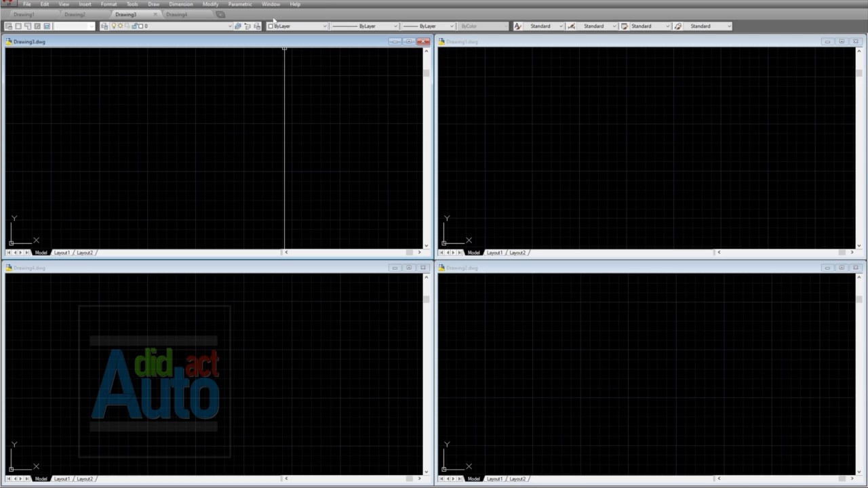Select Layout2 tab in Drawing3 window
The width and height of the screenshot is (868, 488).
coord(85,253)
